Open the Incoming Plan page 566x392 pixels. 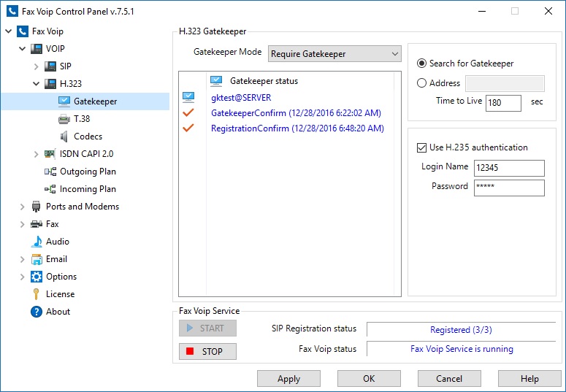click(x=88, y=189)
